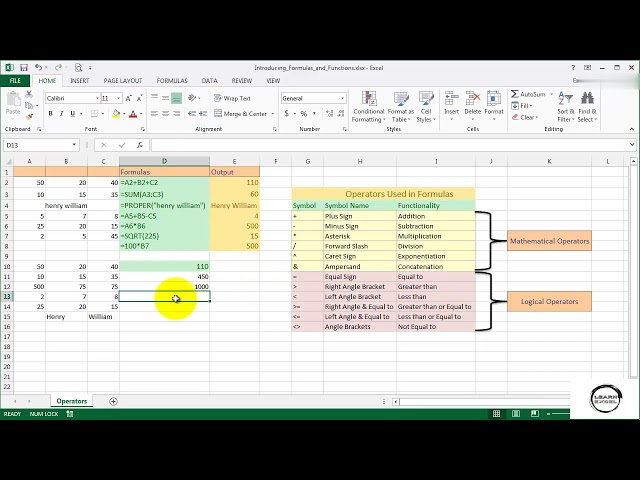
Task: Center the cell text horizontally
Action: click(165, 114)
